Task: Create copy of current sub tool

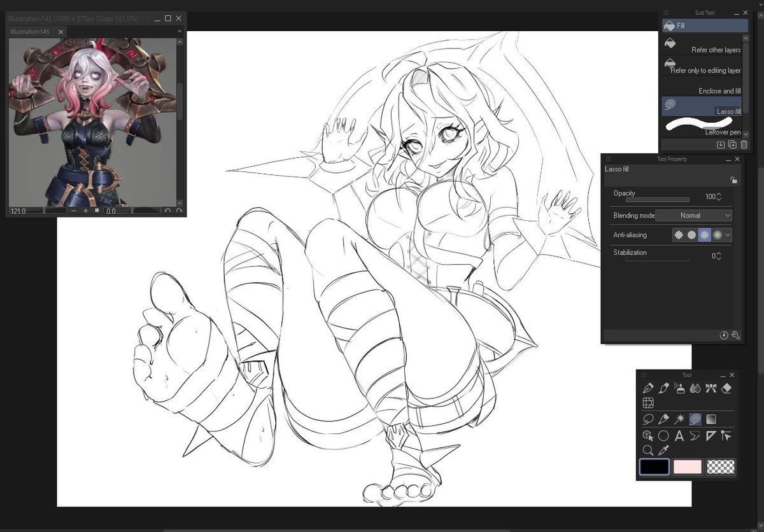Action: point(732,144)
